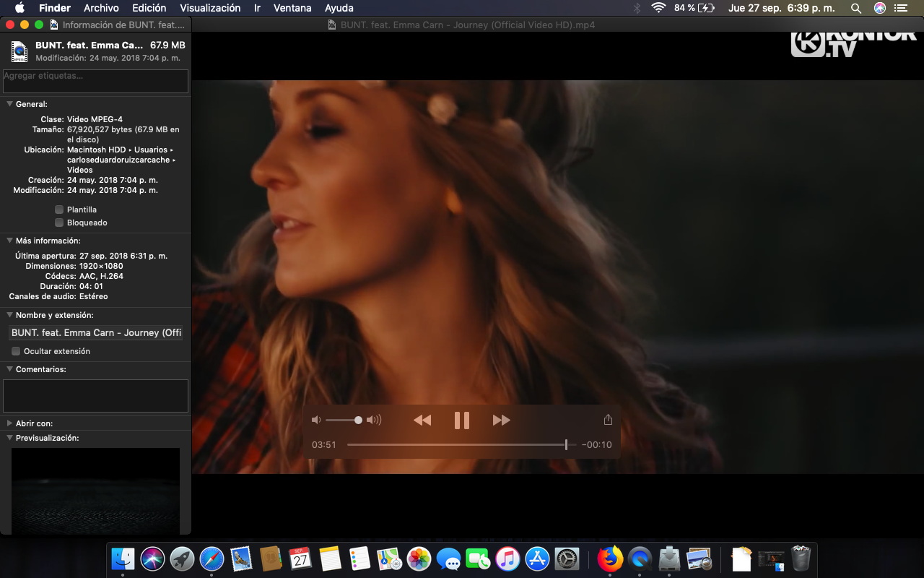Open Contacts from the Dock

pos(271,558)
